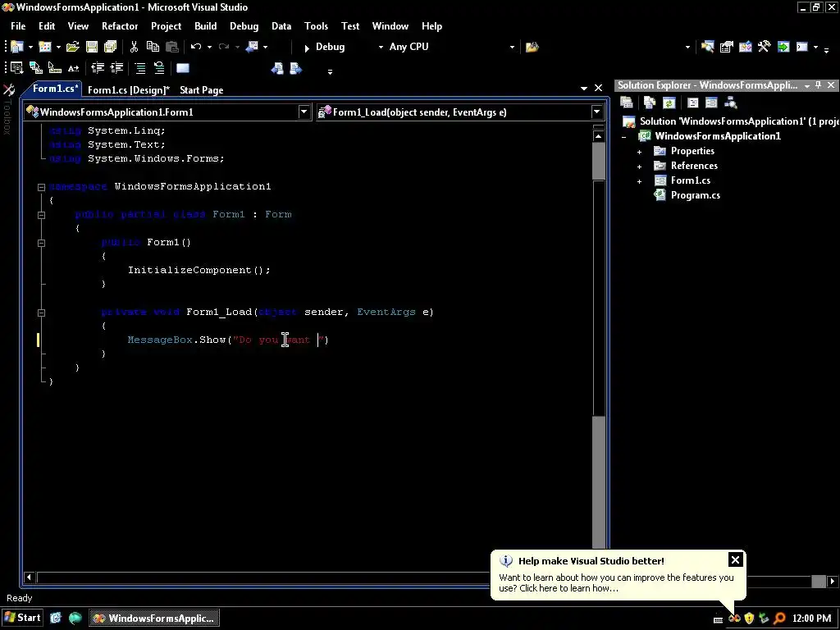
Task: Switch to the Start Page tab
Action: pos(202,90)
